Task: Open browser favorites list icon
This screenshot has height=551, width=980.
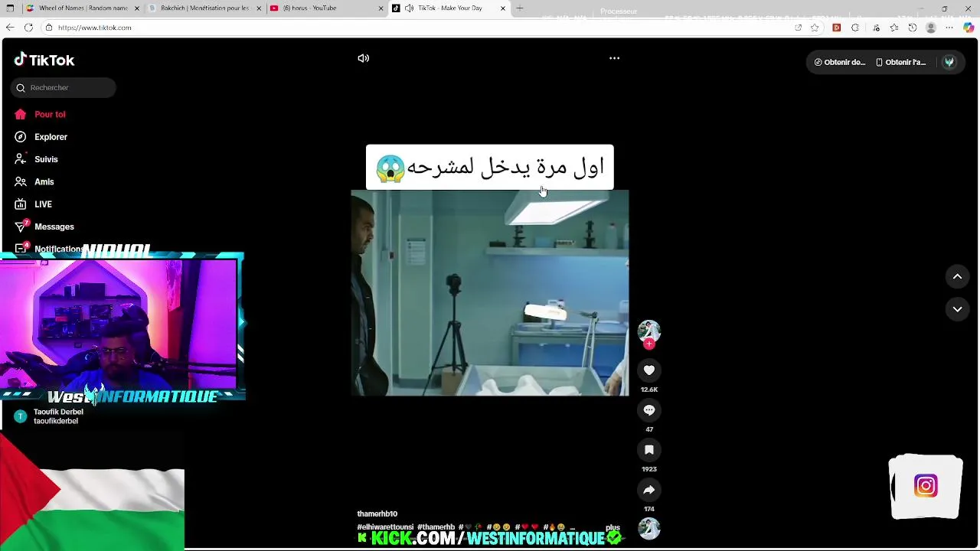Action: tap(893, 28)
